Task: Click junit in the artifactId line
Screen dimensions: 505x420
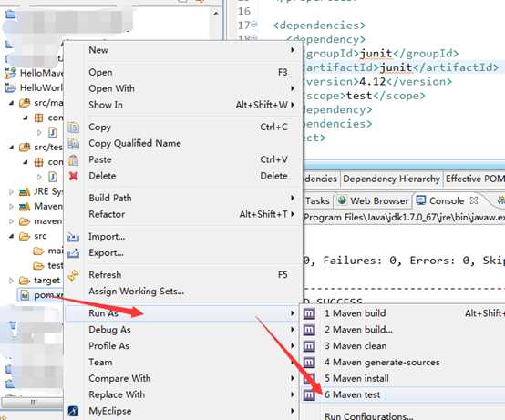Action: (396, 67)
